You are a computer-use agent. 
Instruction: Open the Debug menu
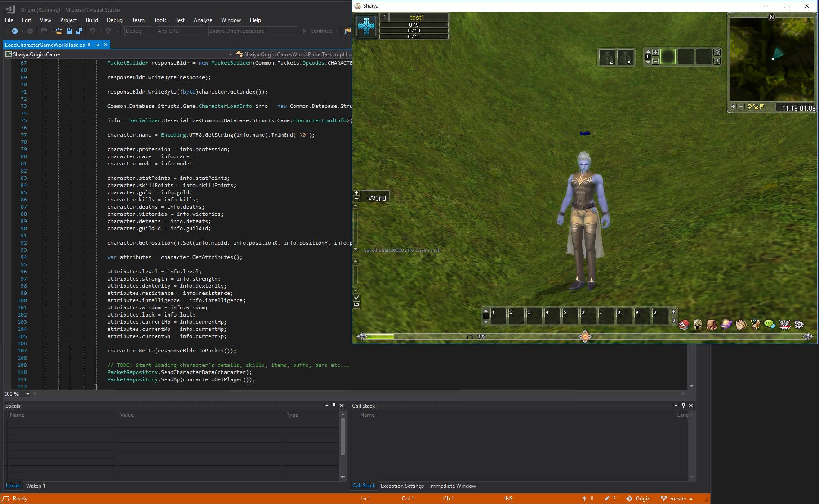(115, 20)
